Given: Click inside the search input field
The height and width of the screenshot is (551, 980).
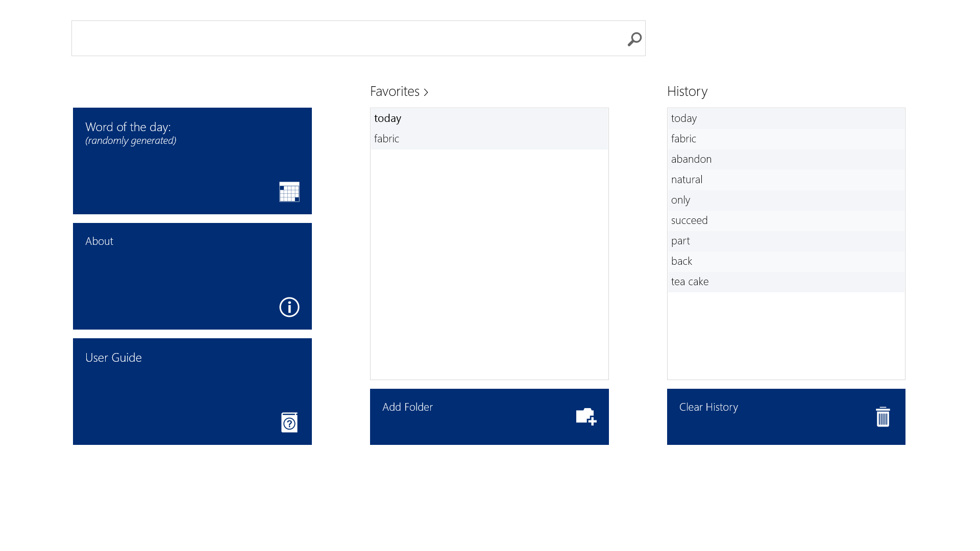Looking at the screenshot, I should (x=332, y=38).
